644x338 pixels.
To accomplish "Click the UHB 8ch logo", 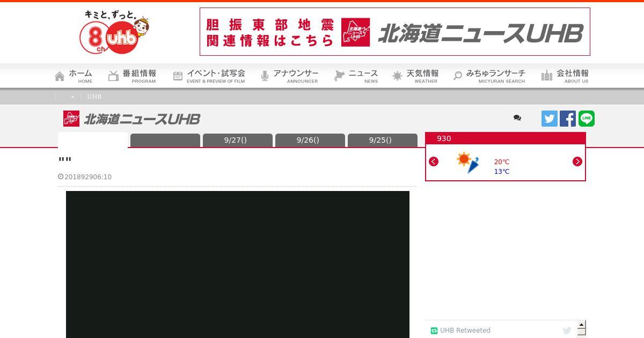I will click(114, 32).
